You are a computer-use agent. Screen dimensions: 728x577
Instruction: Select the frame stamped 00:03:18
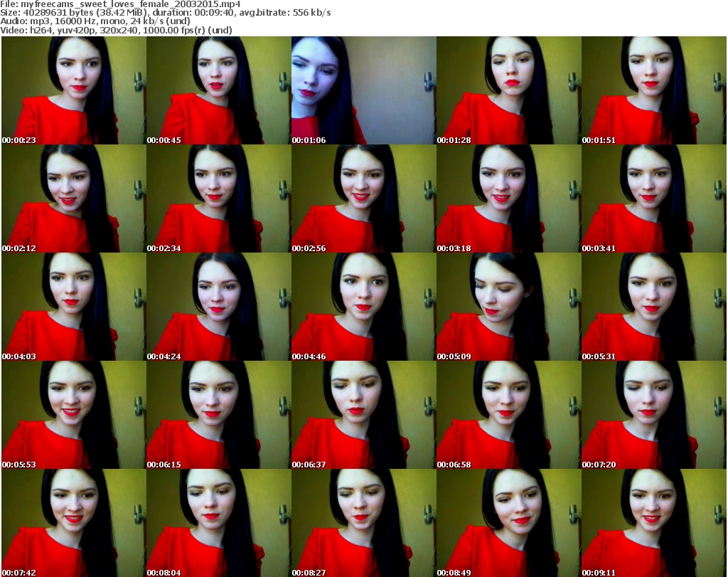pos(509,198)
